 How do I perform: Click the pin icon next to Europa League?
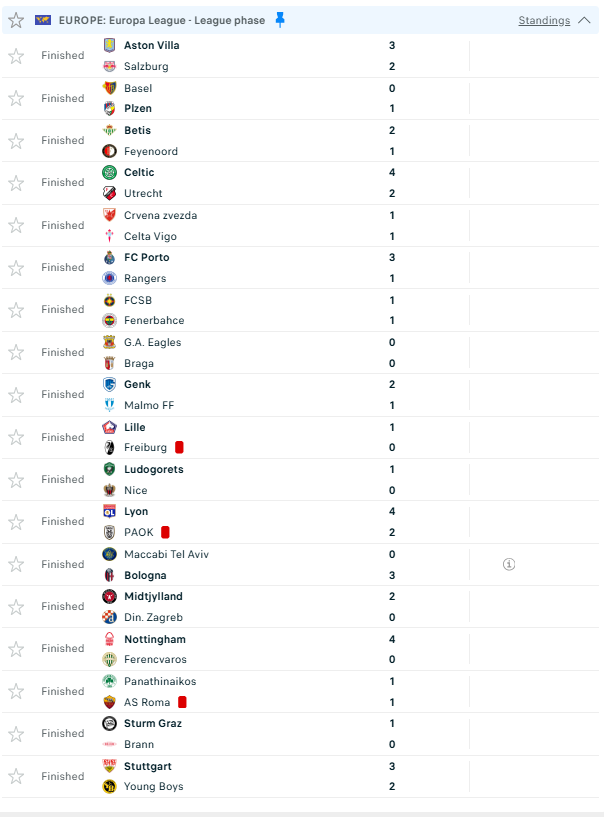(280, 20)
